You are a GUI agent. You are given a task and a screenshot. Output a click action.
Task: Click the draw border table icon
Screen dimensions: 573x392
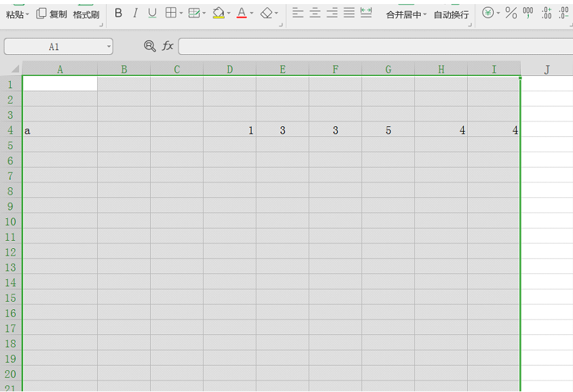click(x=193, y=13)
